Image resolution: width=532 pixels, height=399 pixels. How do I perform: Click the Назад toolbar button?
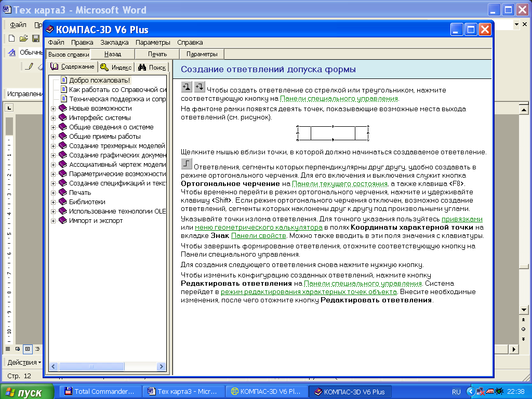113,54
